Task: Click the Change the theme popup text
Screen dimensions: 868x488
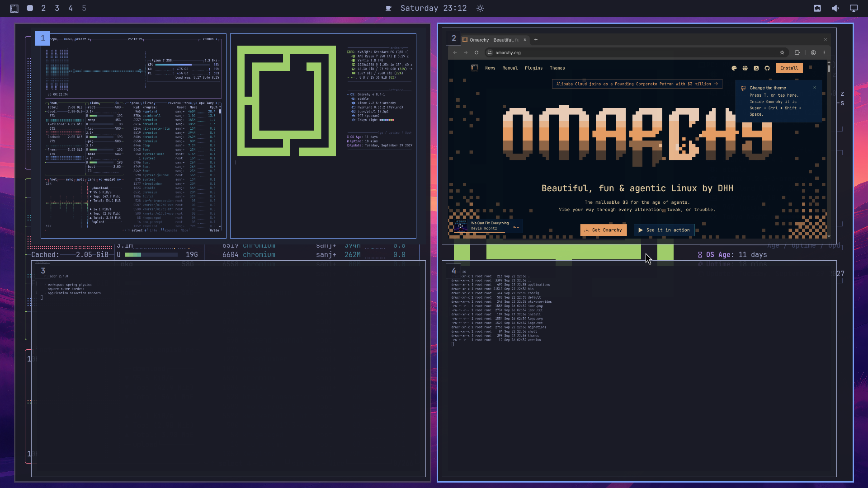Action: click(775, 101)
